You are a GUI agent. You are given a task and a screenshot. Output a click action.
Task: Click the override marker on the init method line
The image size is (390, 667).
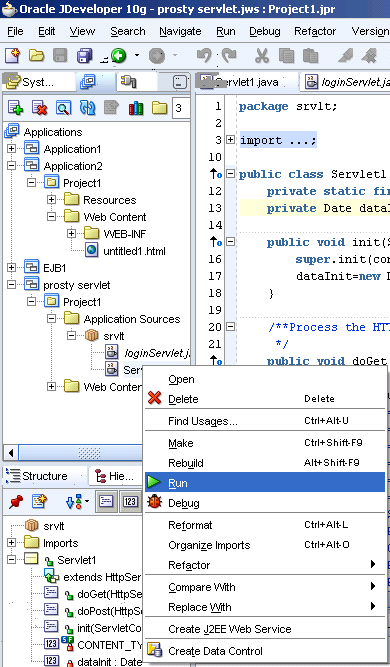pyautogui.click(x=216, y=242)
